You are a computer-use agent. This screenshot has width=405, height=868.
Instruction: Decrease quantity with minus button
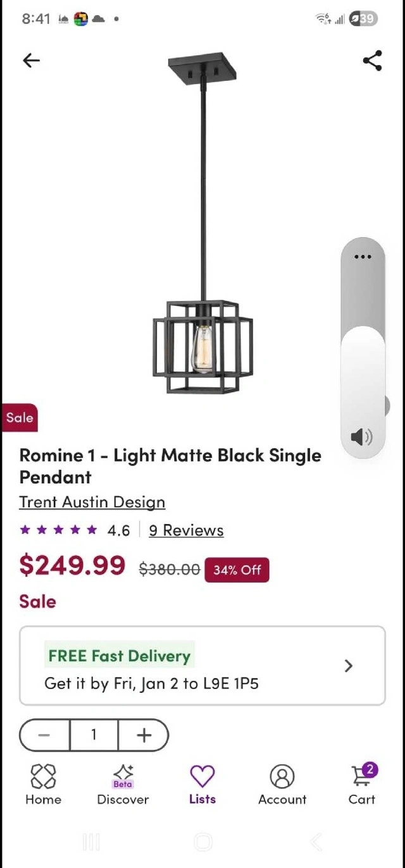tap(44, 735)
